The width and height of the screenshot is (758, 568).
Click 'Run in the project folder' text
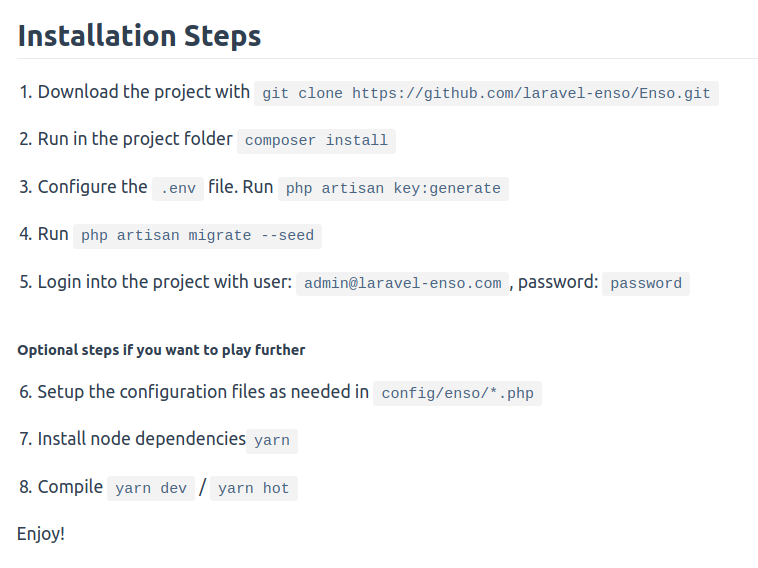[135, 139]
